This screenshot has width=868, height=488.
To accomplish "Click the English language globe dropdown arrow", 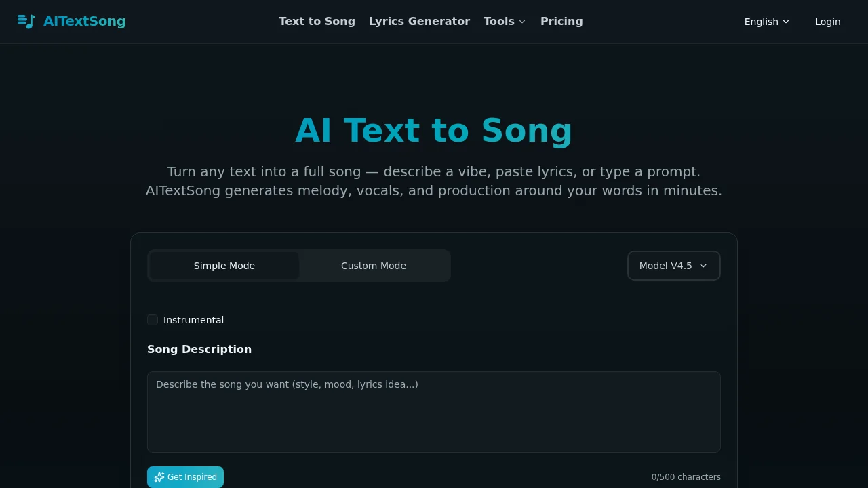I will click(x=787, y=22).
